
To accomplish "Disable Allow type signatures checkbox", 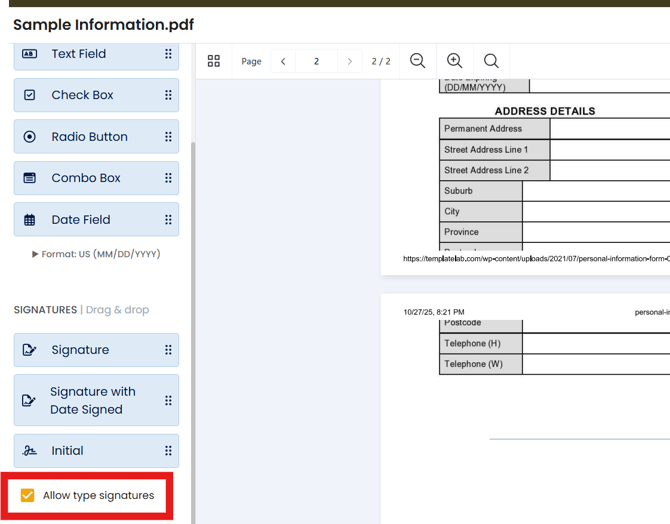I will coord(28,495).
